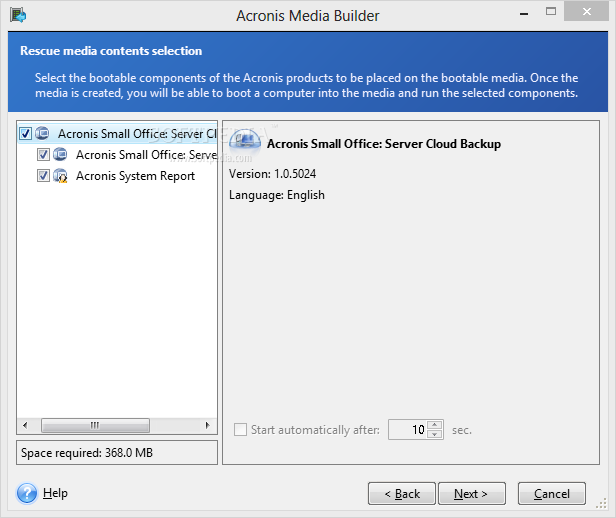Screen dimensions: 616x518
Task: Click the horizontal scrollbar thumb in the tree
Action: (95, 425)
